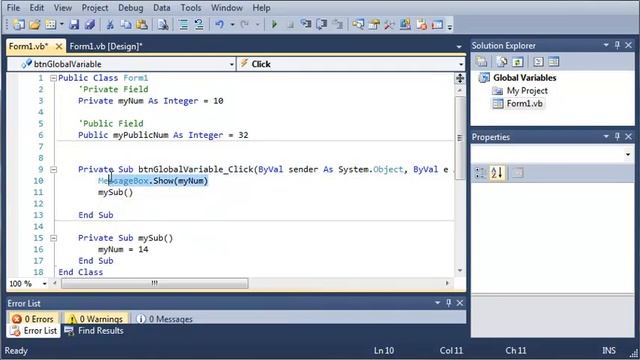Close the Form1.vb* code tab
The image size is (640, 360).
pyautogui.click(x=59, y=47)
